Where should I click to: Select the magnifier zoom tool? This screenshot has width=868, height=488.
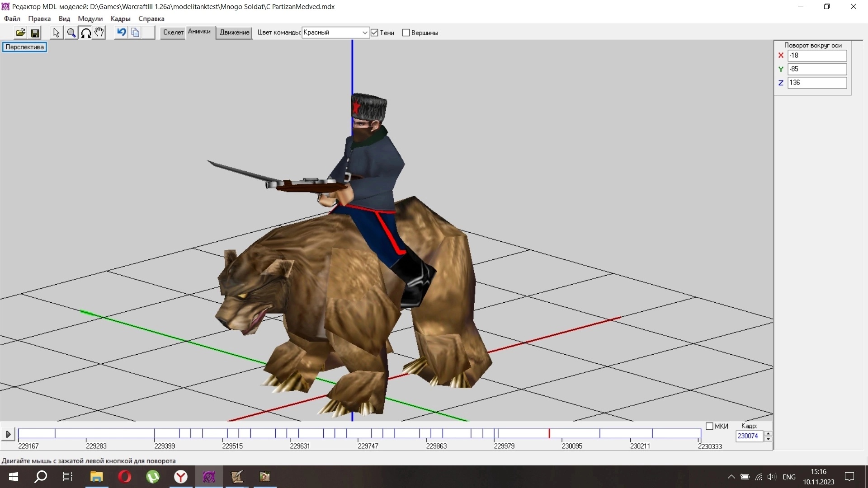point(71,33)
